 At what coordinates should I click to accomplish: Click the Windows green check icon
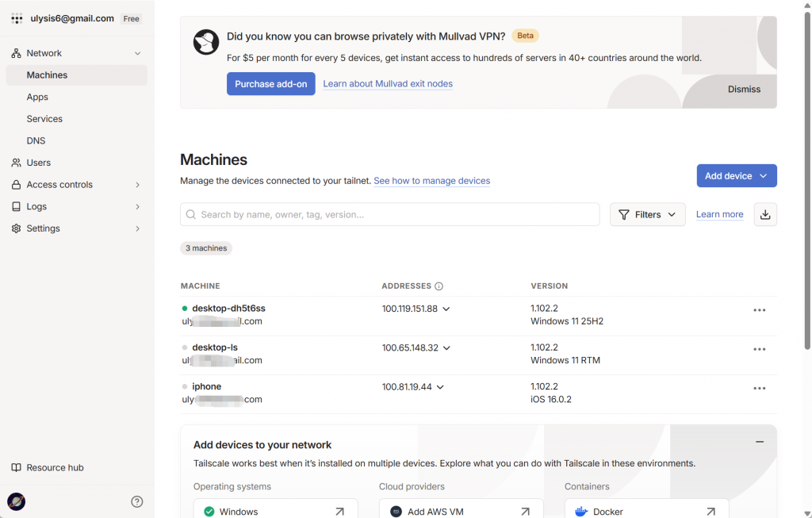tap(209, 512)
